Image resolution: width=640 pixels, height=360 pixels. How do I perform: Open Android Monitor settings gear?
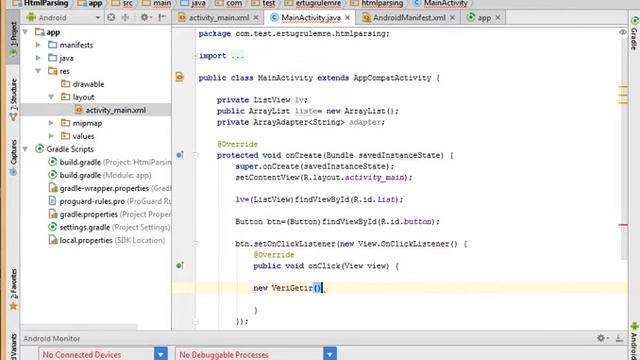(x=602, y=338)
